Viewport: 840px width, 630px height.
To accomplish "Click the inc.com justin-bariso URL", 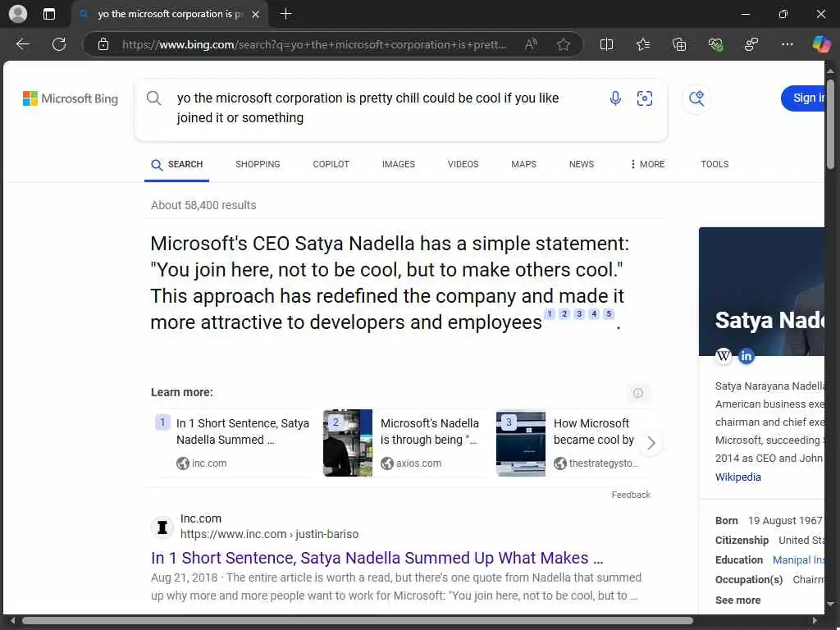I will click(269, 534).
